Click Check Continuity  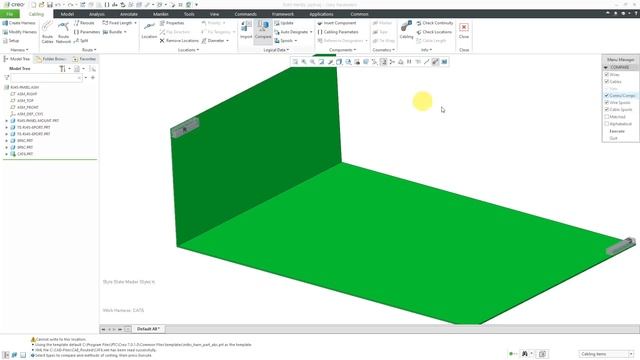pyautogui.click(x=435, y=23)
